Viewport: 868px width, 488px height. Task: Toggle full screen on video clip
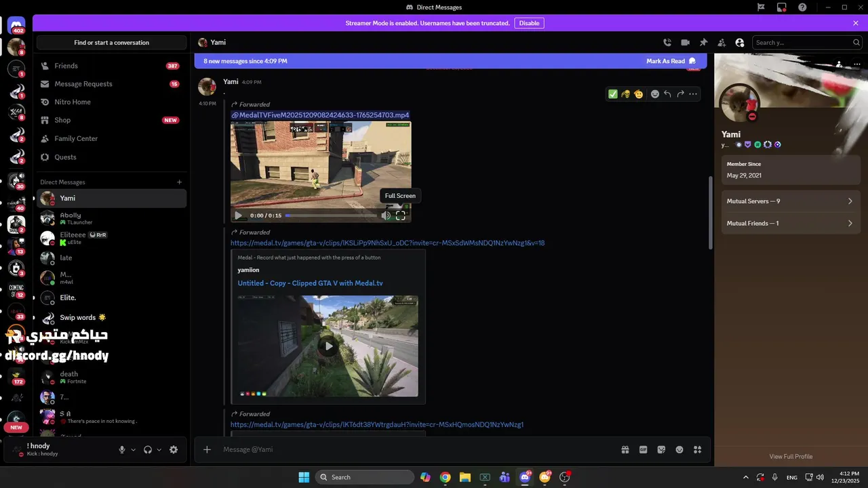pos(401,216)
